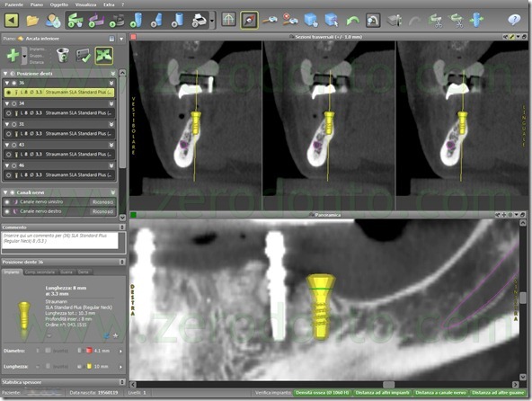The height and width of the screenshot is (401, 532).
Task: Select workflow step 6 sleeve cylinder icon
Action: pos(178,21)
